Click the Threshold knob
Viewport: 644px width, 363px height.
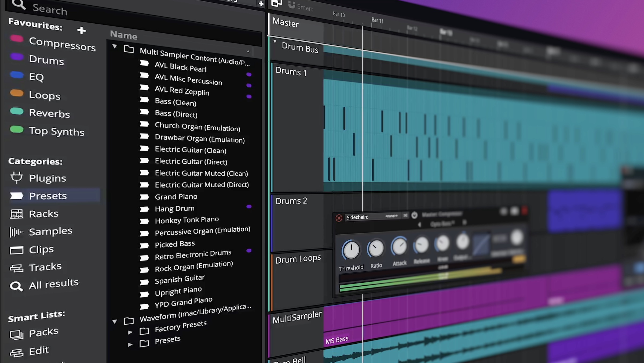pos(351,250)
